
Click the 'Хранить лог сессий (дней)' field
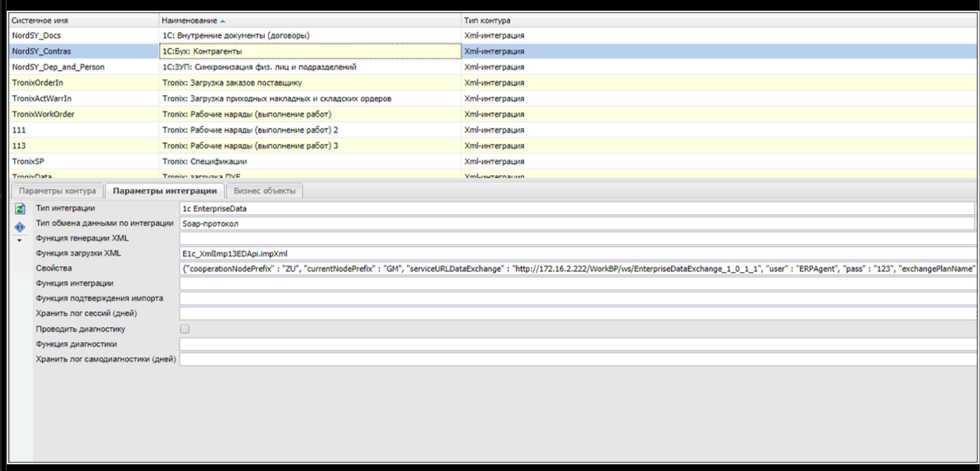tap(577, 314)
